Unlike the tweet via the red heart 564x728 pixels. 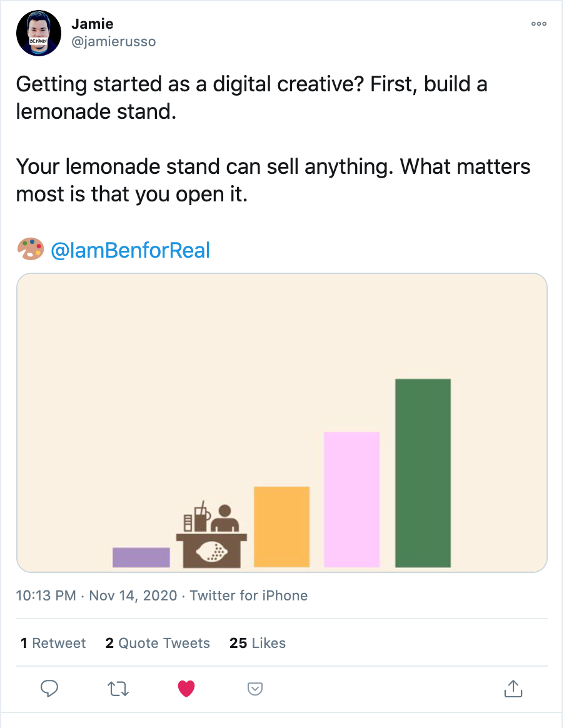click(x=186, y=689)
